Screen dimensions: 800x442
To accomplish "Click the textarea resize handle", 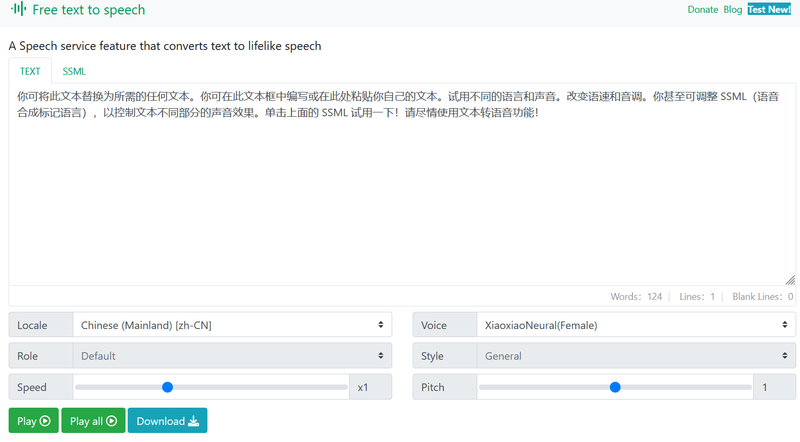I will (x=790, y=280).
